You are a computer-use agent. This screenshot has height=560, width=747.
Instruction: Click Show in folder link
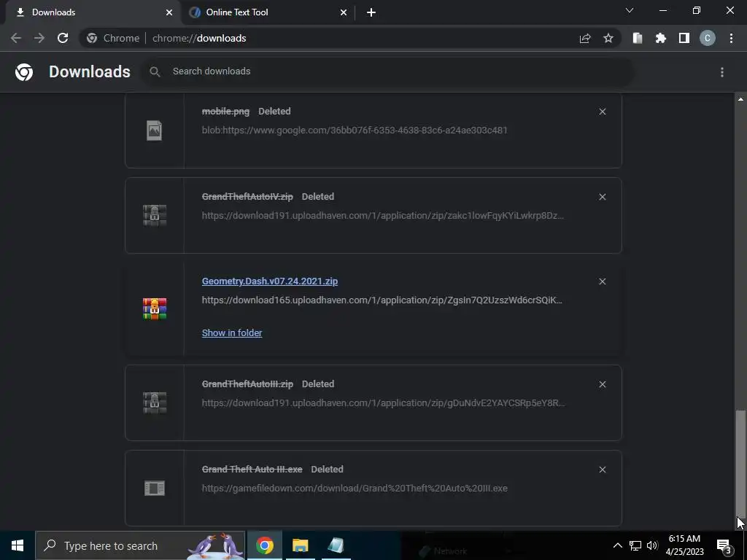point(232,332)
